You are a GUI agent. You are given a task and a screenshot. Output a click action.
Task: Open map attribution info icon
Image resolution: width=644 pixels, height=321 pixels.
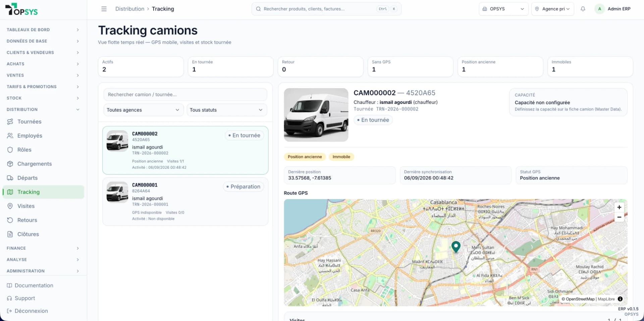tap(620, 299)
